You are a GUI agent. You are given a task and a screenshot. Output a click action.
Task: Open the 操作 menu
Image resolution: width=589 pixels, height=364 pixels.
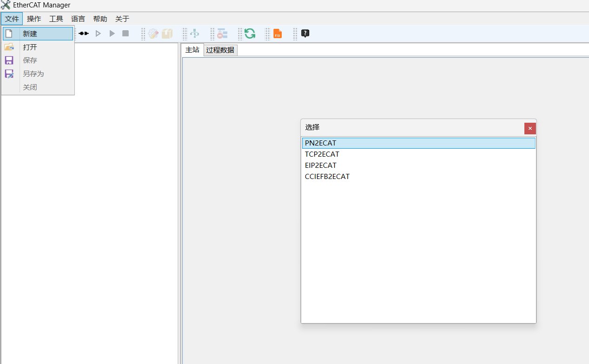pos(34,19)
